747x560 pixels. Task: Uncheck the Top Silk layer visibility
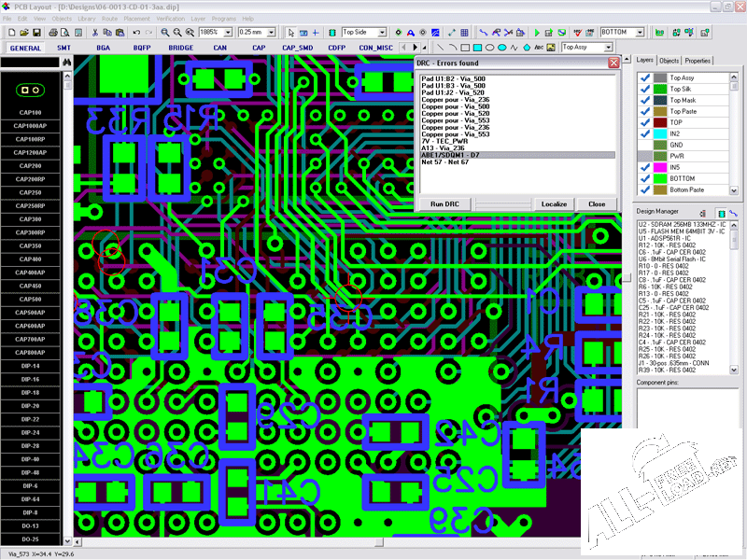pyautogui.click(x=644, y=90)
